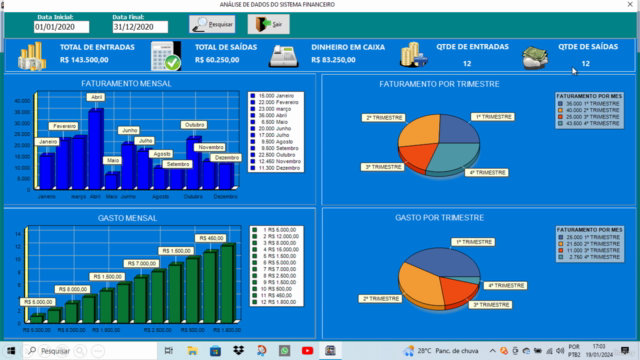Click the cash bundle Qtde de Saídas icon
The width and height of the screenshot is (640, 360).
click(x=535, y=58)
